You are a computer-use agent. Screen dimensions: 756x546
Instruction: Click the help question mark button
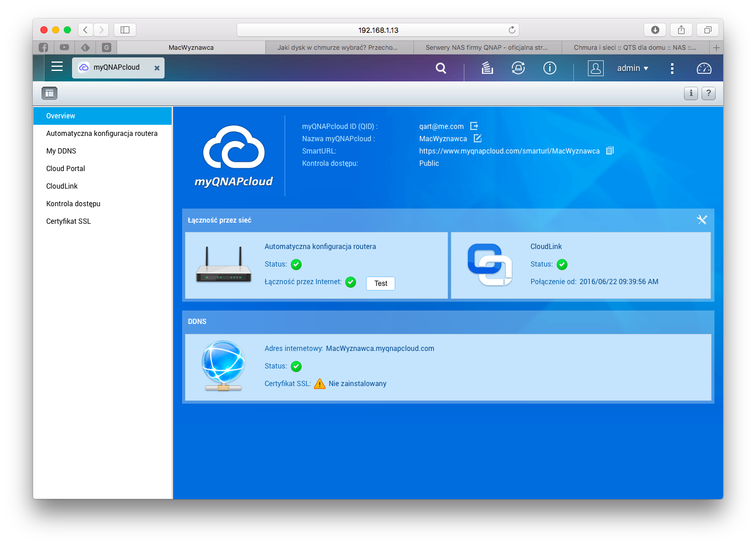(709, 93)
